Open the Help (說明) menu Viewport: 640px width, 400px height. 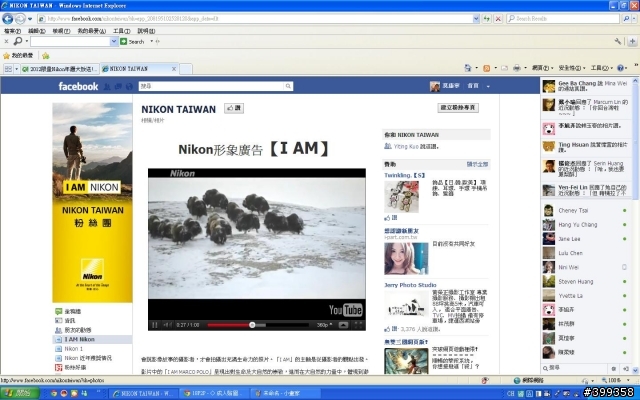coord(146,31)
